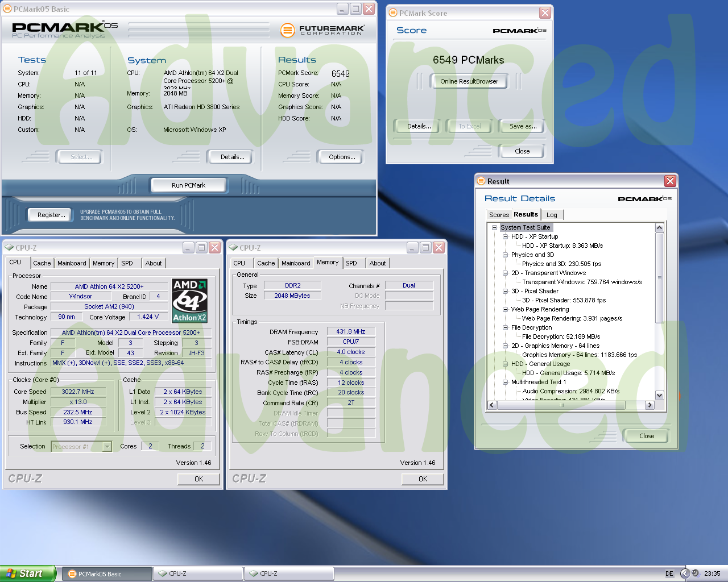Select 'Web Page Rendering: 3.931 pages/s' row
The height and width of the screenshot is (582, 728).
pyautogui.click(x=572, y=318)
